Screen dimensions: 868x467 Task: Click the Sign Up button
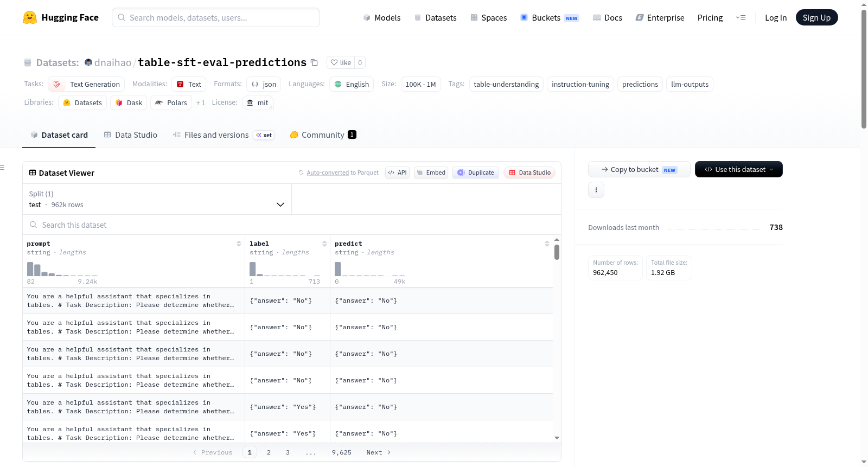[816, 17]
